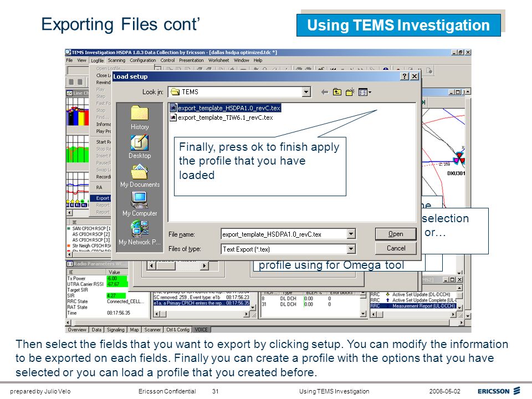532x399 pixels.
Task: Select export_template_TIW6.1_revC.tex file
Action: [222, 117]
